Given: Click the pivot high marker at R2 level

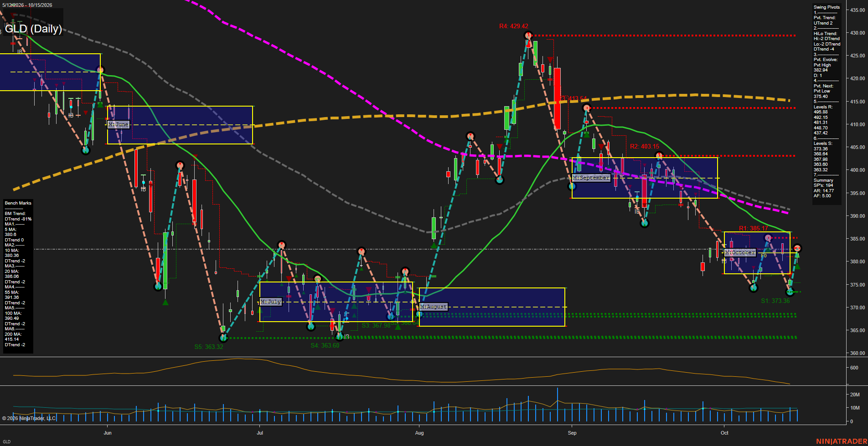Looking at the screenshot, I should click(x=659, y=156).
